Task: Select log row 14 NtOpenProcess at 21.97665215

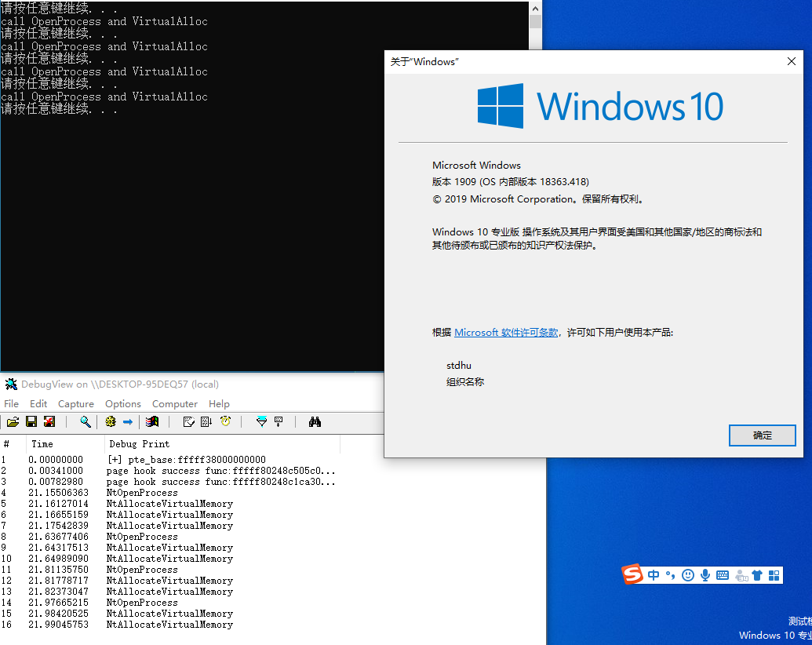Action: (x=170, y=603)
